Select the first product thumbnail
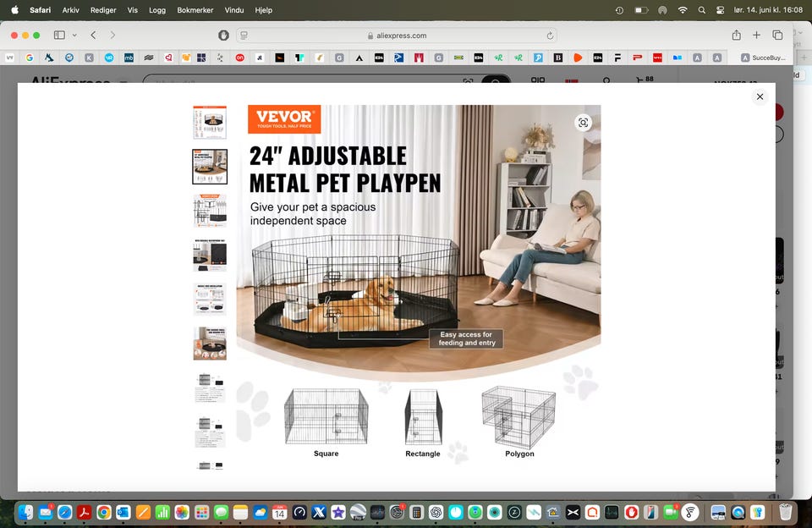812x528 pixels. tap(210, 123)
